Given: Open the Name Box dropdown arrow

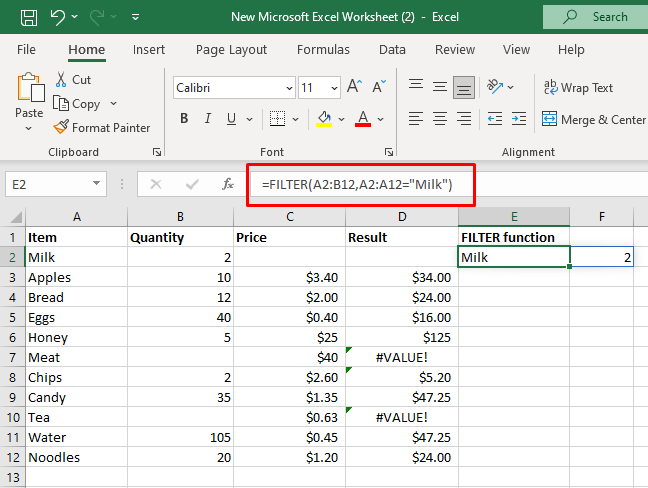Looking at the screenshot, I should pyautogui.click(x=96, y=184).
